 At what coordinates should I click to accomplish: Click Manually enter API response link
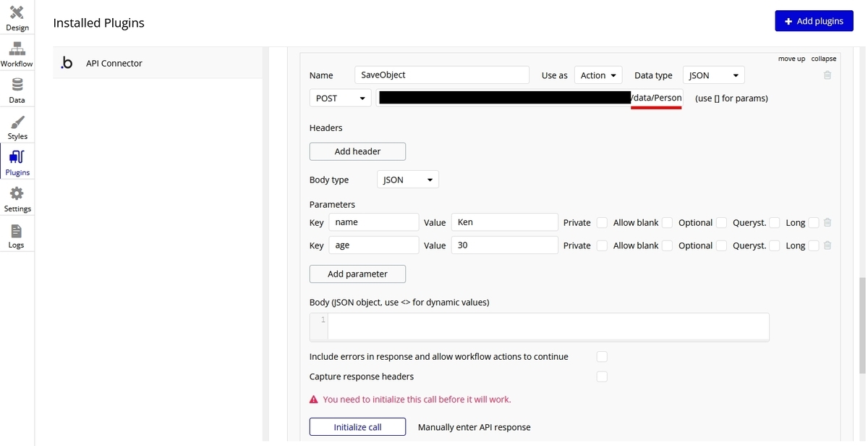pyautogui.click(x=474, y=427)
